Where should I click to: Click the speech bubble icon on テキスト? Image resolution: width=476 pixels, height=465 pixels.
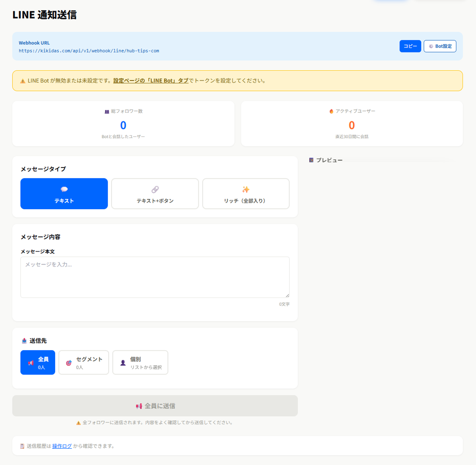point(64,190)
